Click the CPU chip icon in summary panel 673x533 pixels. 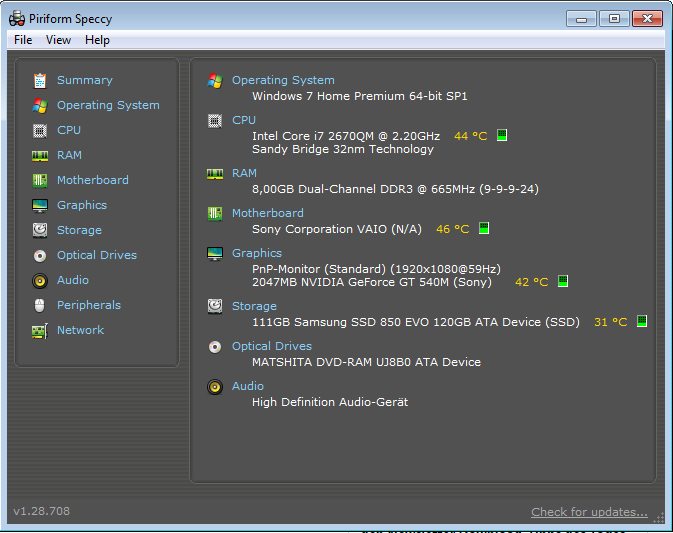[x=215, y=121]
